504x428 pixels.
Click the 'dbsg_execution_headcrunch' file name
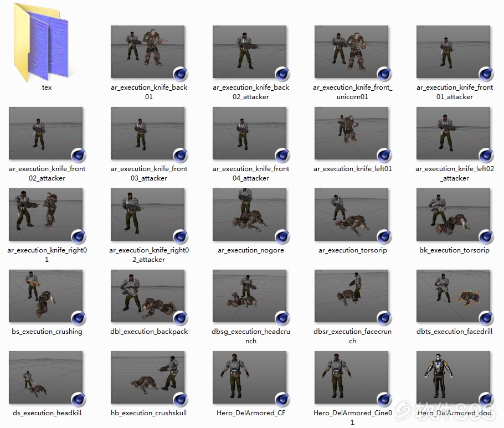[x=251, y=336]
